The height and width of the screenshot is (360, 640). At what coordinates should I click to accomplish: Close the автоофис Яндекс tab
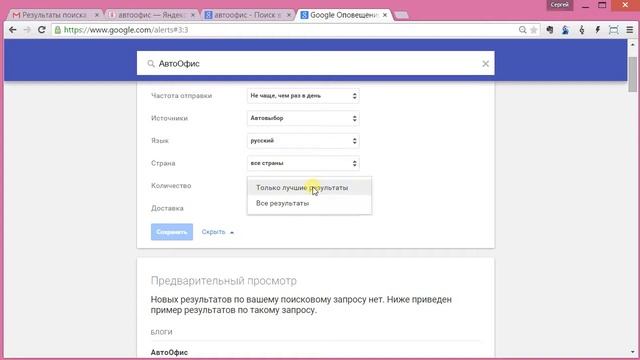click(x=193, y=15)
